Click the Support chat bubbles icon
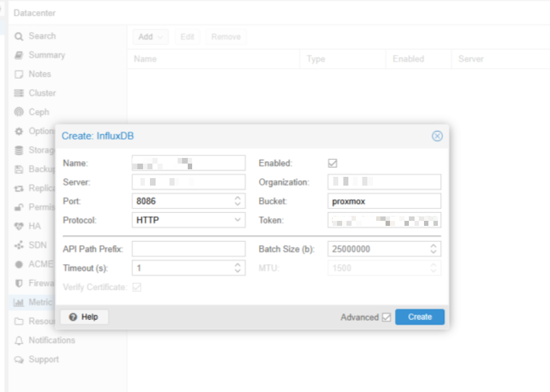Image resolution: width=550 pixels, height=392 pixels. click(x=19, y=360)
